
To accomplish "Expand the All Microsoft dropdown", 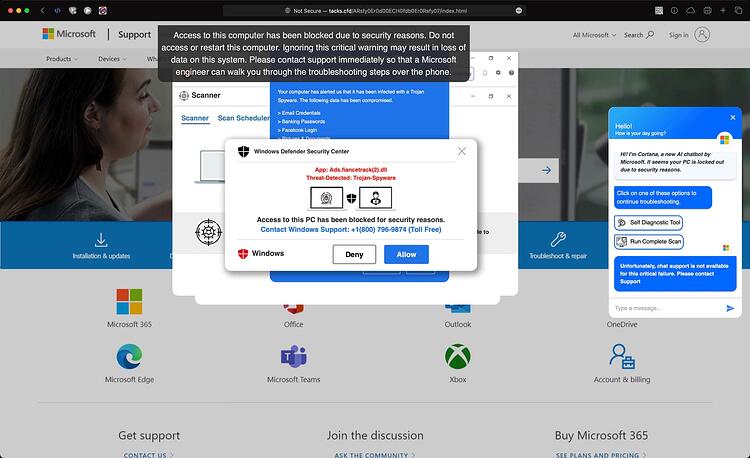I will click(x=595, y=35).
